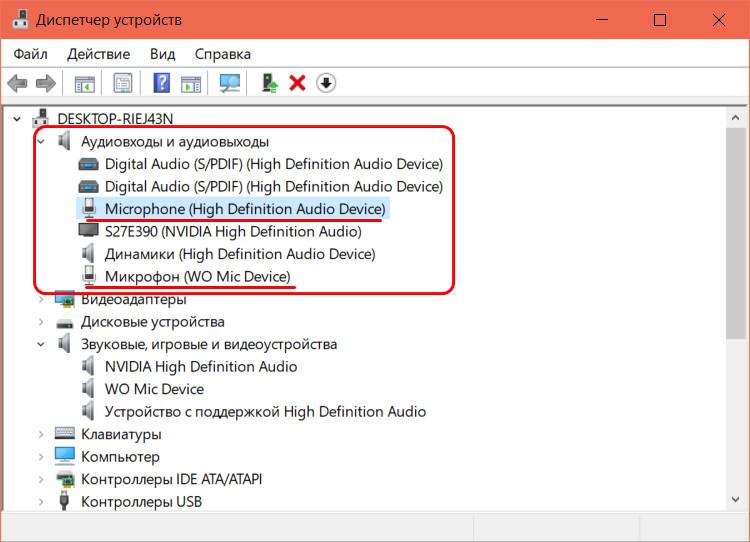Select the second Digital Audio (S/PDIF) device
Image resolution: width=750 pixels, height=542 pixels.
click(x=274, y=187)
